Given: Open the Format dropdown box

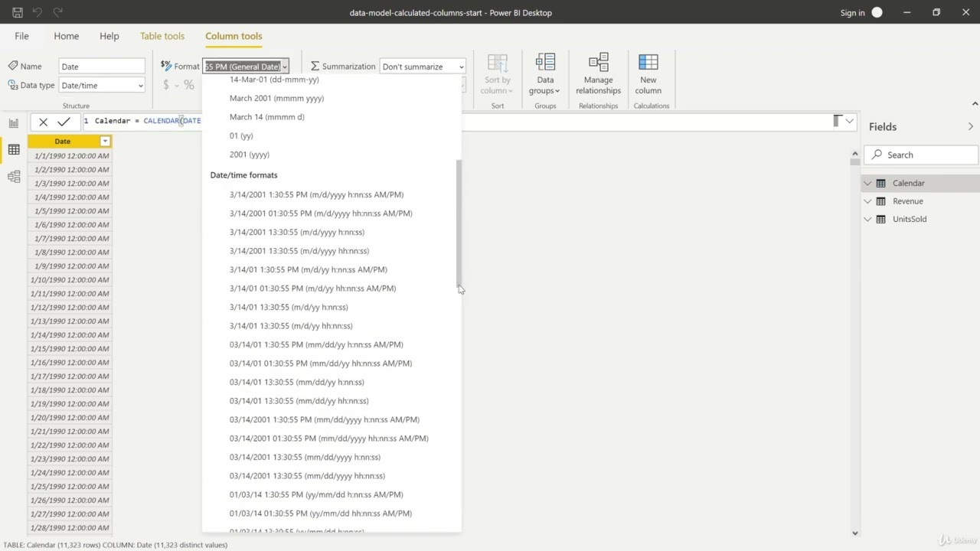Looking at the screenshot, I should pos(246,67).
